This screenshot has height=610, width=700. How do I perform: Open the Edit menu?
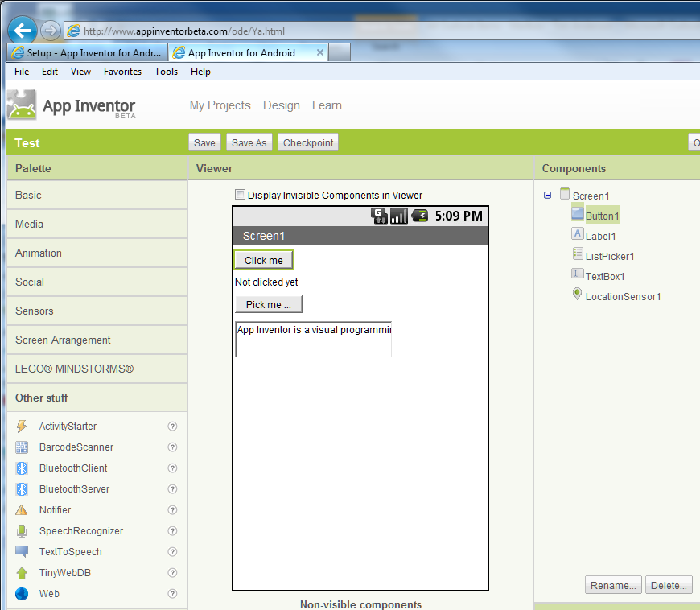pos(50,72)
